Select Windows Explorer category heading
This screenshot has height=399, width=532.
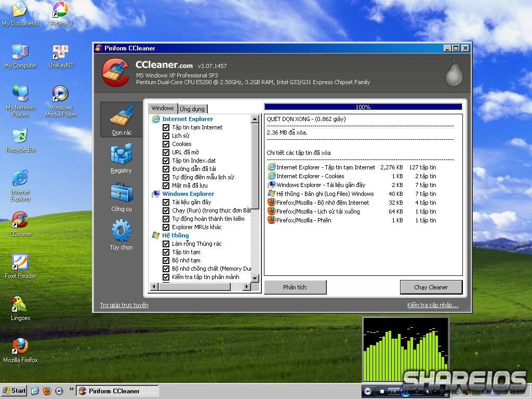[188, 194]
